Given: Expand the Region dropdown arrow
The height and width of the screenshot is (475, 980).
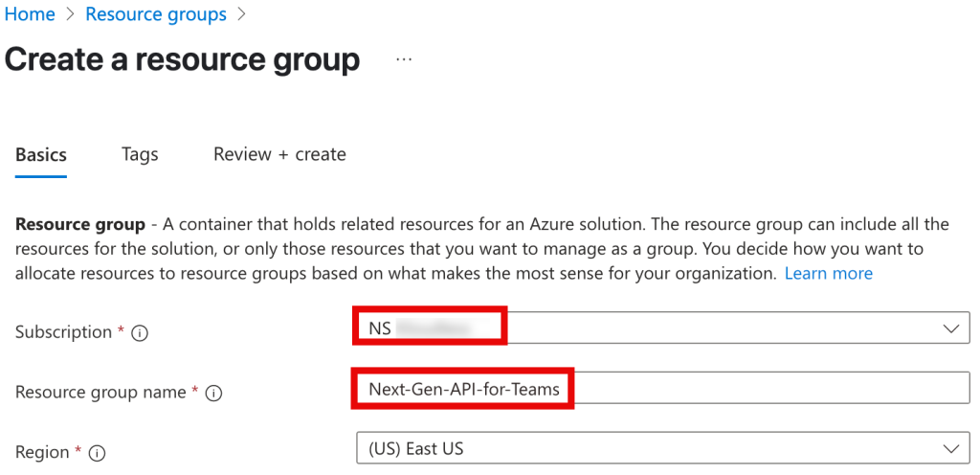Looking at the screenshot, I should (951, 449).
